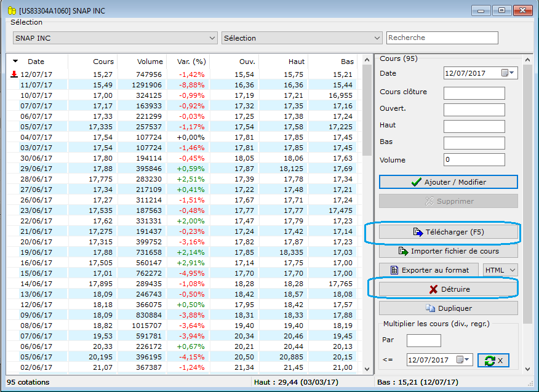The image size is (539, 392).
Task: Click the green checkmark Ajouter / Modifier icon
Action: pyautogui.click(x=417, y=182)
